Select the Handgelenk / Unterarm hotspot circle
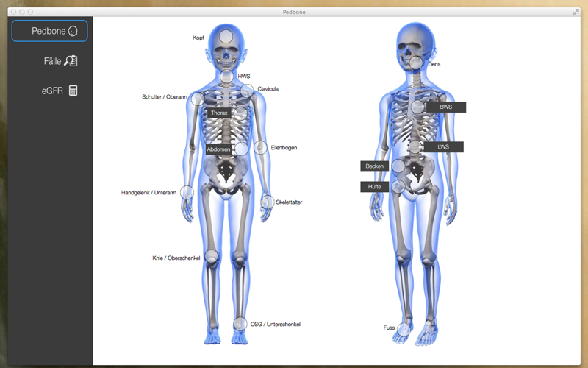 tap(187, 192)
